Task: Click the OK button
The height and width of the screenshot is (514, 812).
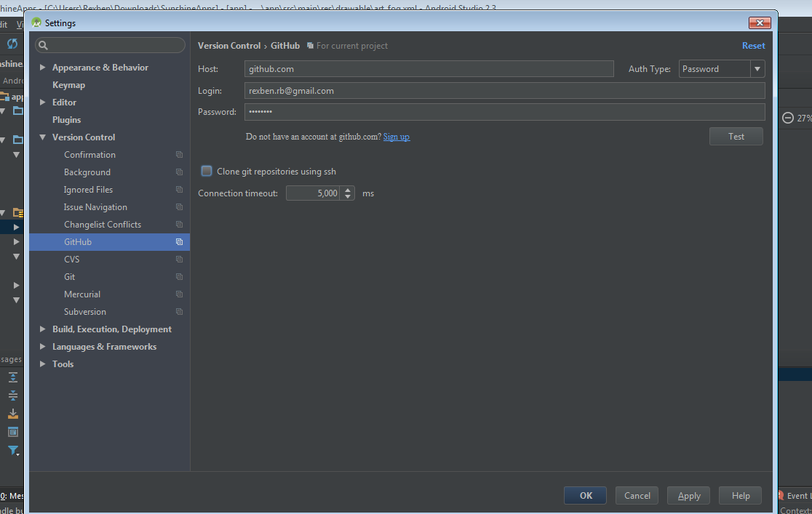Action: tap(585, 495)
